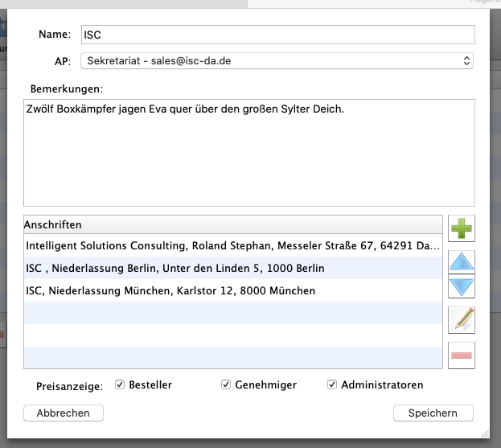The width and height of the screenshot is (501, 448).
Task: Toggle the Administratoren checkbox
Action: (332, 384)
